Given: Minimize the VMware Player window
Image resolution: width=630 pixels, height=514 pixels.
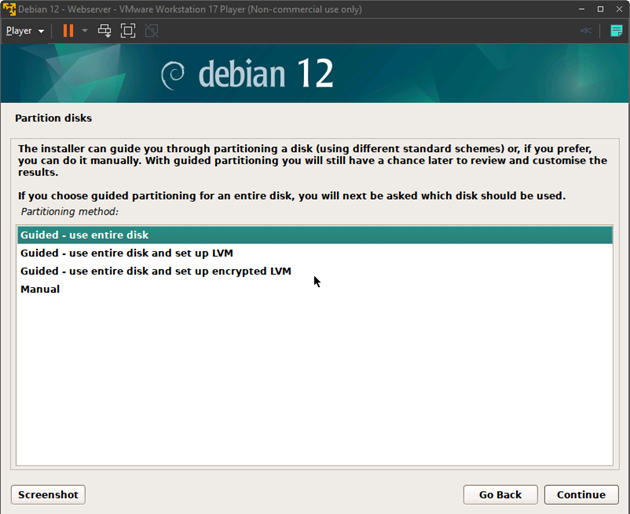Looking at the screenshot, I should pos(581,9).
